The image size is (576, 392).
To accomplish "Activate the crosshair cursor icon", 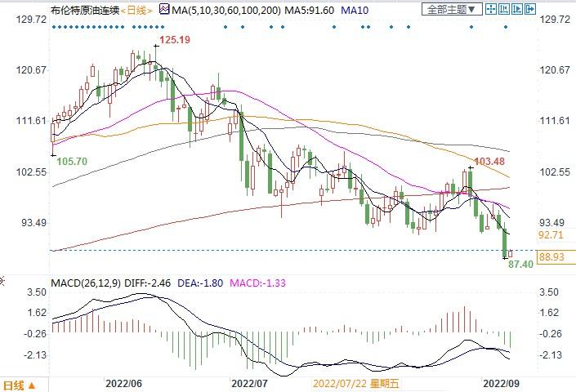I will [x=491, y=9].
